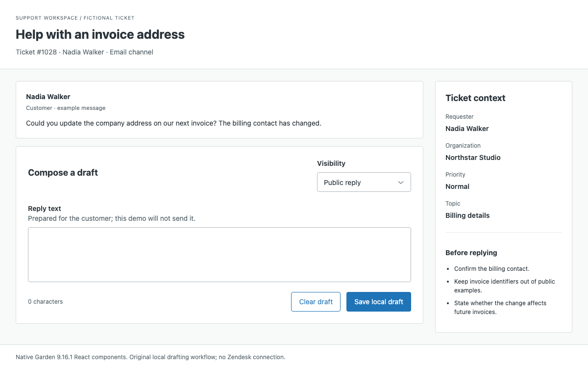The image size is (588, 368).
Task: Click the "Help with an invoice address" heading
Action: tap(100, 34)
